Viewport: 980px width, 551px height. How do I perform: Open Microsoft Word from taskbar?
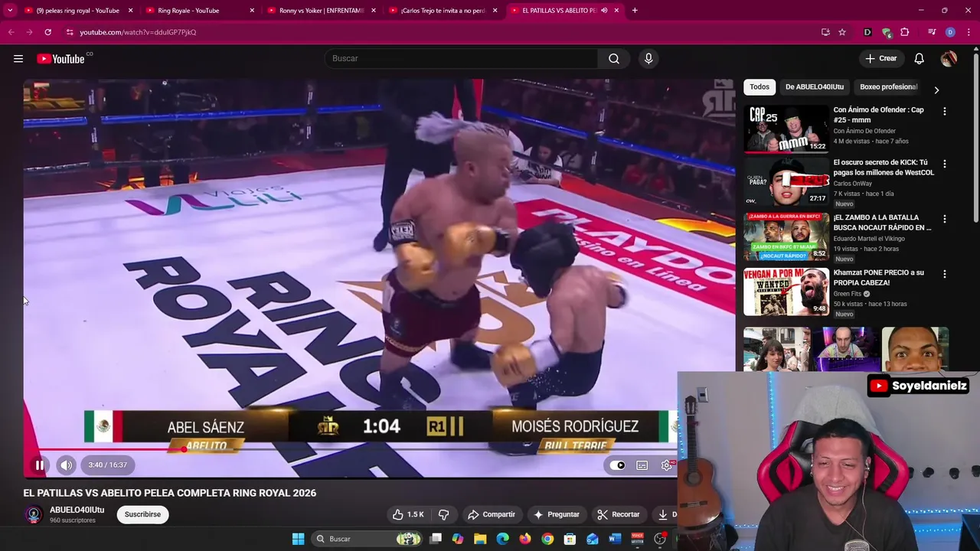(x=614, y=539)
